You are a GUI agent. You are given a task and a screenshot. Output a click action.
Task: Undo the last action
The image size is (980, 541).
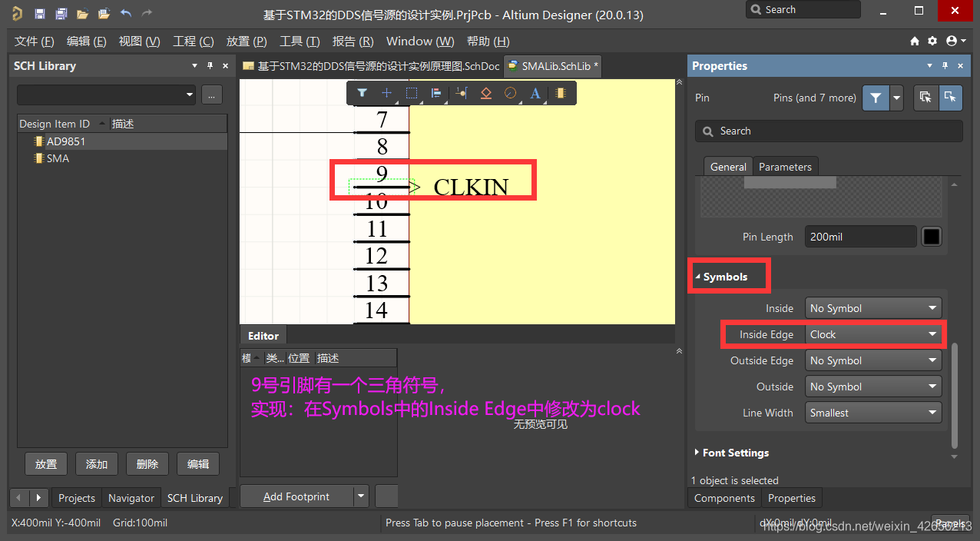pyautogui.click(x=126, y=14)
